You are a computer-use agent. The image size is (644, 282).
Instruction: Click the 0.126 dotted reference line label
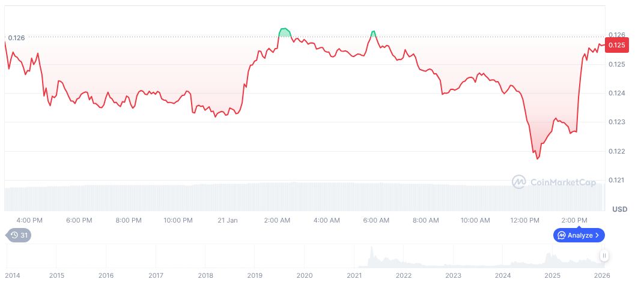[x=16, y=38]
